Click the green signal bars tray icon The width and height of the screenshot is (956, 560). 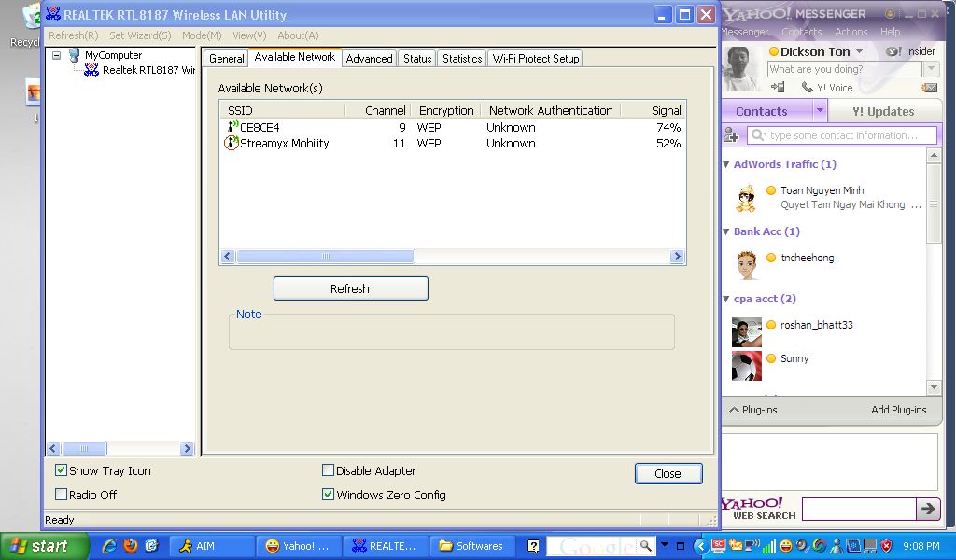click(769, 547)
